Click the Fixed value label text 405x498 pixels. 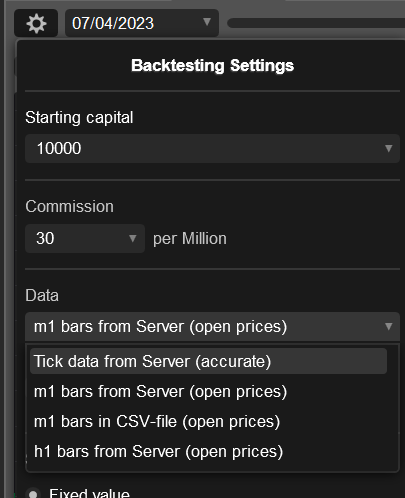[x=89, y=493]
